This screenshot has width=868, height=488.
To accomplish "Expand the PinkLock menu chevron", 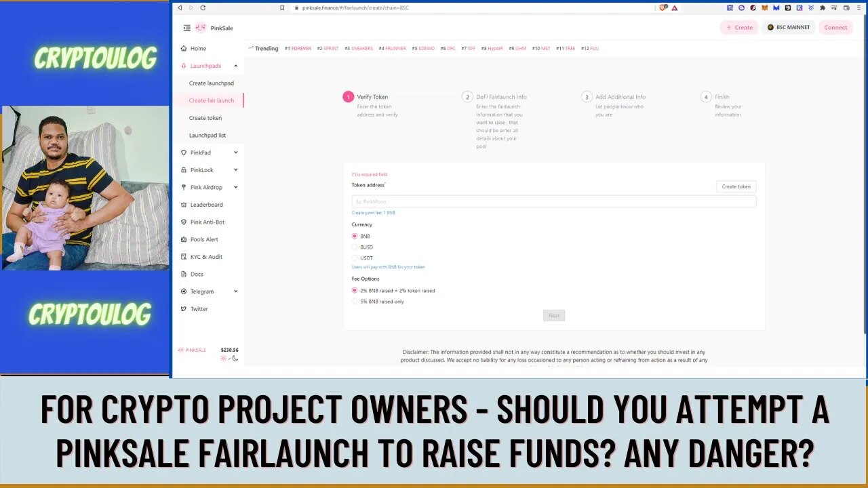I will pos(235,170).
